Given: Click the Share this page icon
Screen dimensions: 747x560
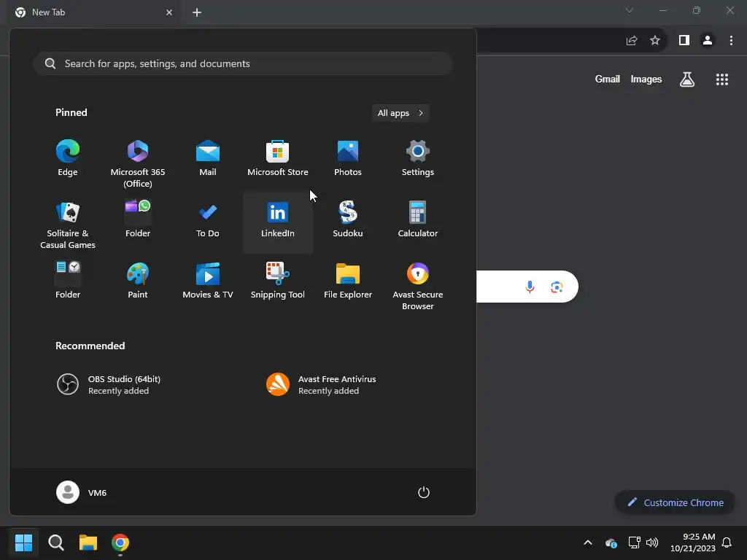Looking at the screenshot, I should click(632, 41).
